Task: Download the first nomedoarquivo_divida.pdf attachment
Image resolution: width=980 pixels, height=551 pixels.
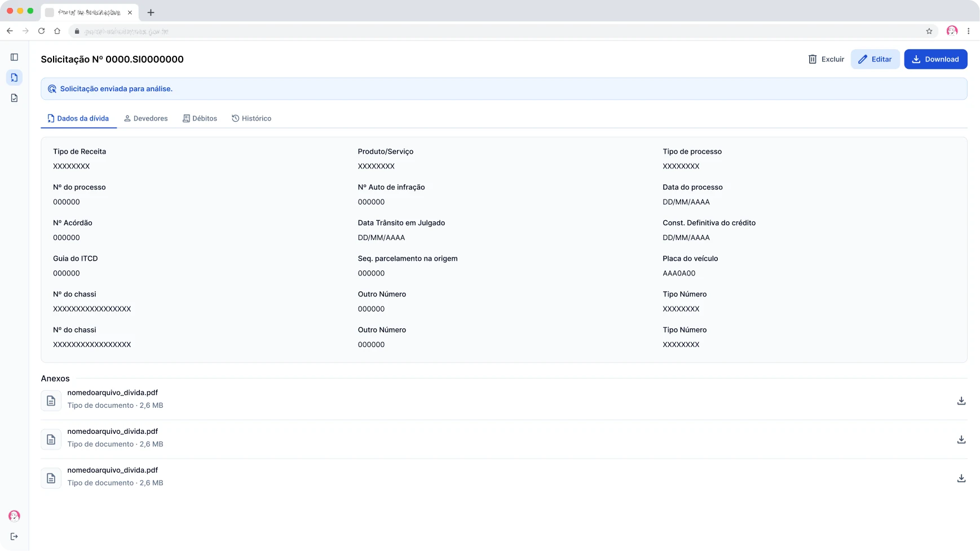Action: [961, 401]
